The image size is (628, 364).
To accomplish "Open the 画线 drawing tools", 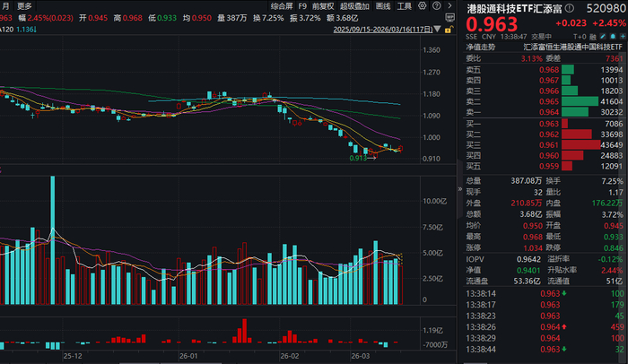I will pos(383,6).
